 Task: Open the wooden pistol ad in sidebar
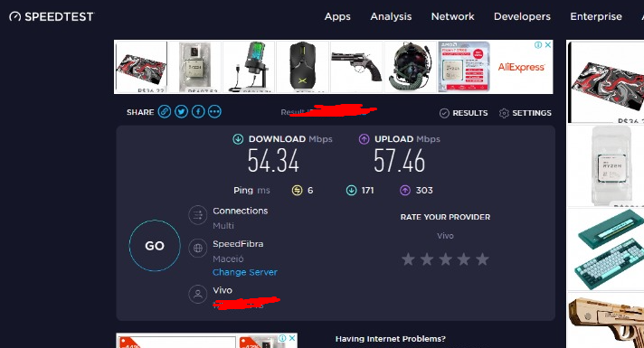[x=606, y=321]
